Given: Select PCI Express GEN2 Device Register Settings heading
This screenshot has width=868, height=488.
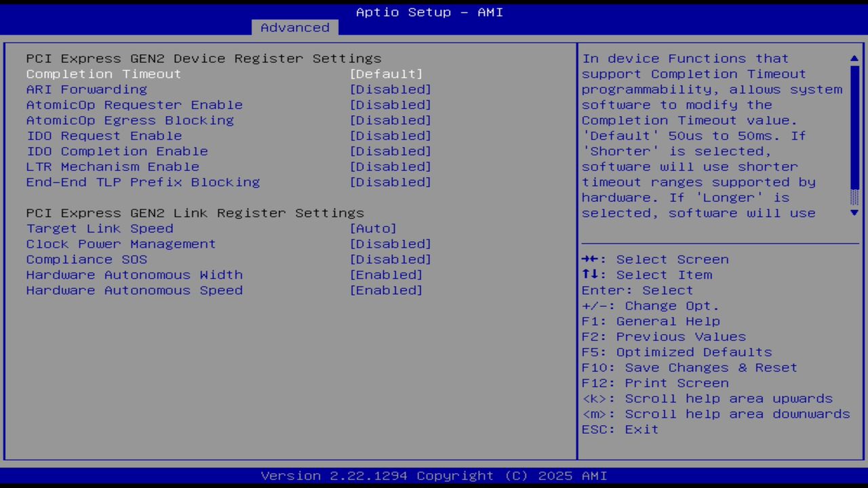Looking at the screenshot, I should (x=203, y=58).
